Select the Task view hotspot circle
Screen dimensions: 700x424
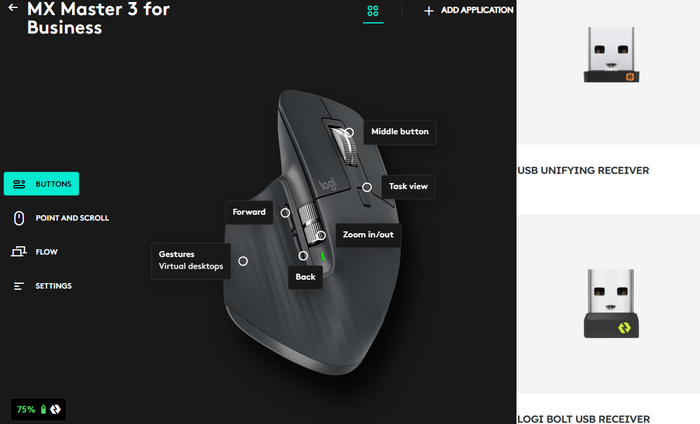367,187
